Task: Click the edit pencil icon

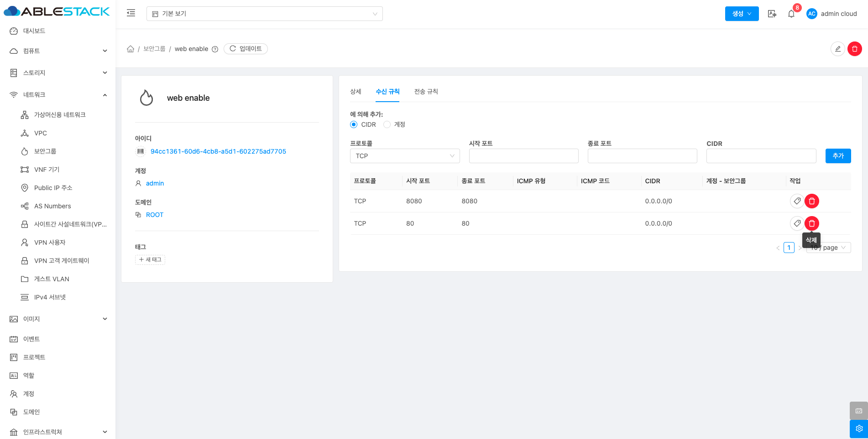Action: pos(837,49)
